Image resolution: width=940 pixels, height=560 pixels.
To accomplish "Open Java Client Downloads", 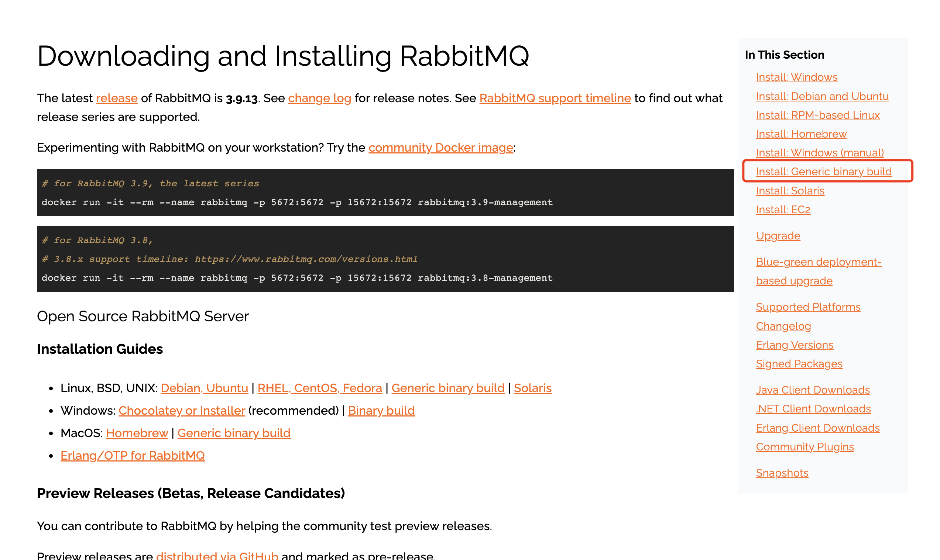I will (812, 390).
